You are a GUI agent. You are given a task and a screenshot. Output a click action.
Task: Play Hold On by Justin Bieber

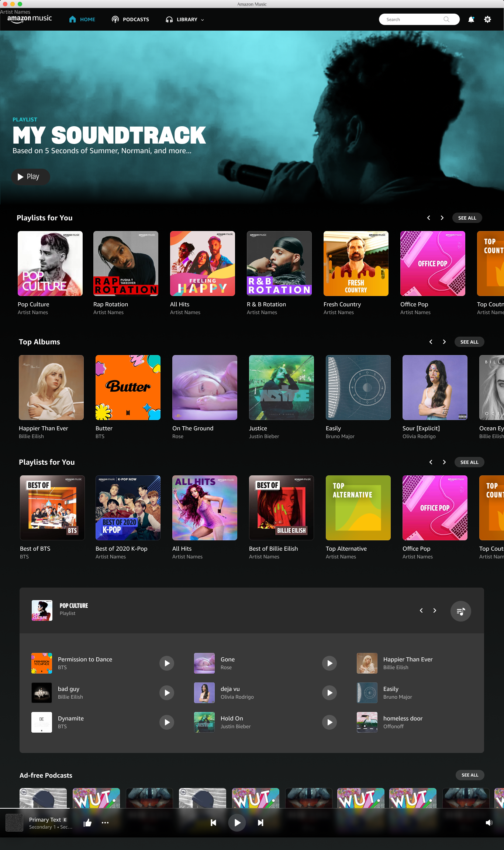coord(329,722)
